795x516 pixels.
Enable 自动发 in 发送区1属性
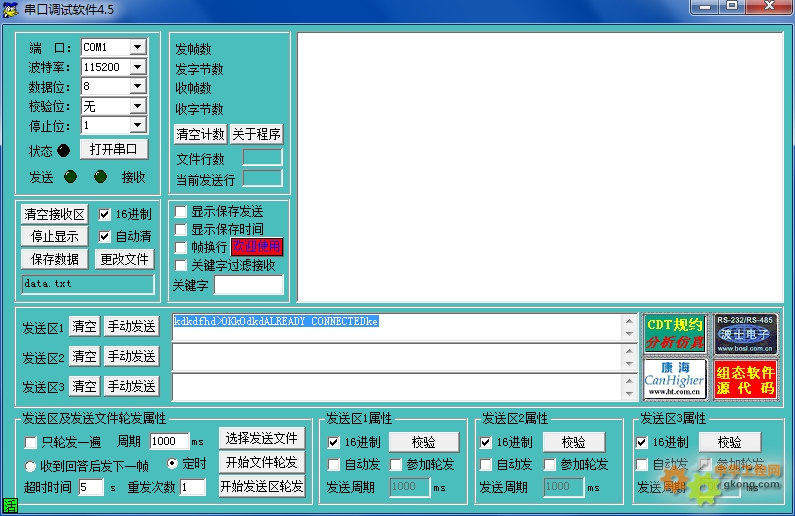334,464
